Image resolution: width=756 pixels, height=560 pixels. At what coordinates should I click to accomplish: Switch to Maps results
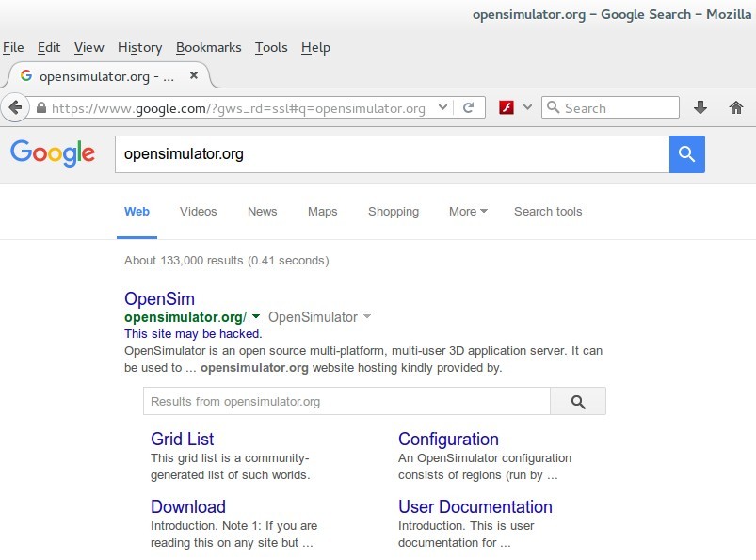(323, 211)
